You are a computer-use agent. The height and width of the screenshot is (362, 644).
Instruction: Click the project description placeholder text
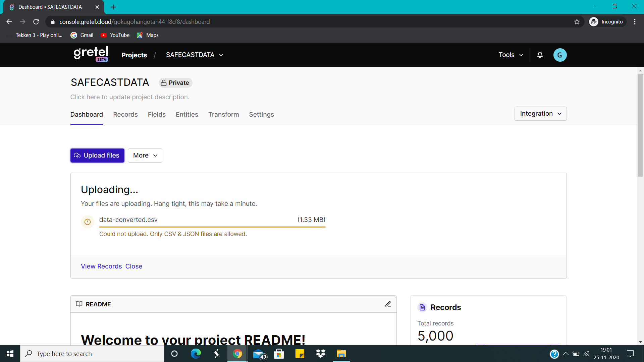point(130,97)
